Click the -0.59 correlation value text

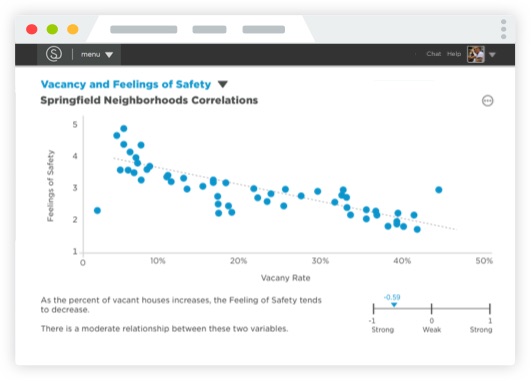tap(392, 297)
